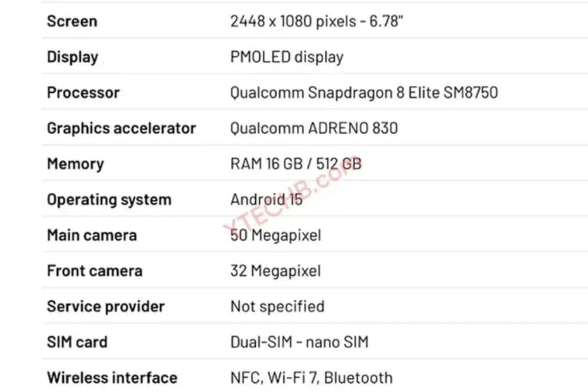Click the "Memory" row label

(x=75, y=164)
